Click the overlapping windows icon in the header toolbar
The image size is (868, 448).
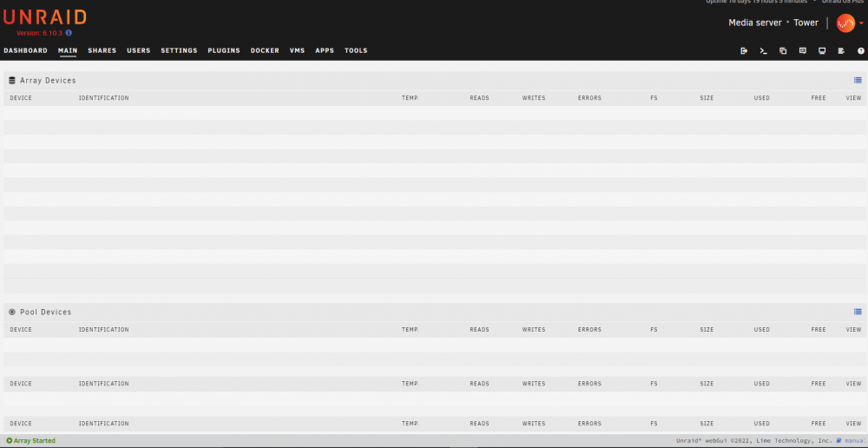tap(783, 51)
